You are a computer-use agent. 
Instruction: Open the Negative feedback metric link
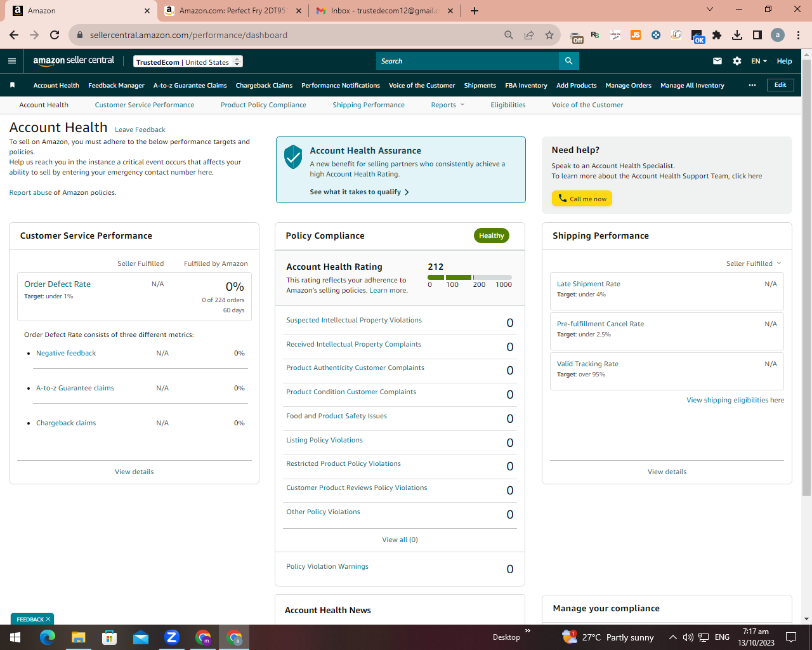point(66,353)
